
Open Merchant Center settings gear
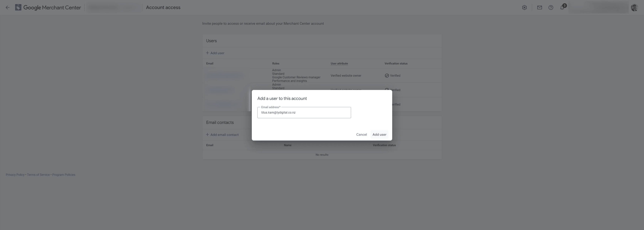(x=524, y=7)
